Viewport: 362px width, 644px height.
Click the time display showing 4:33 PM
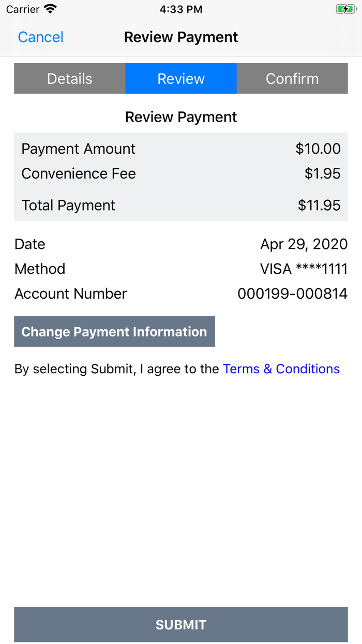(181, 9)
